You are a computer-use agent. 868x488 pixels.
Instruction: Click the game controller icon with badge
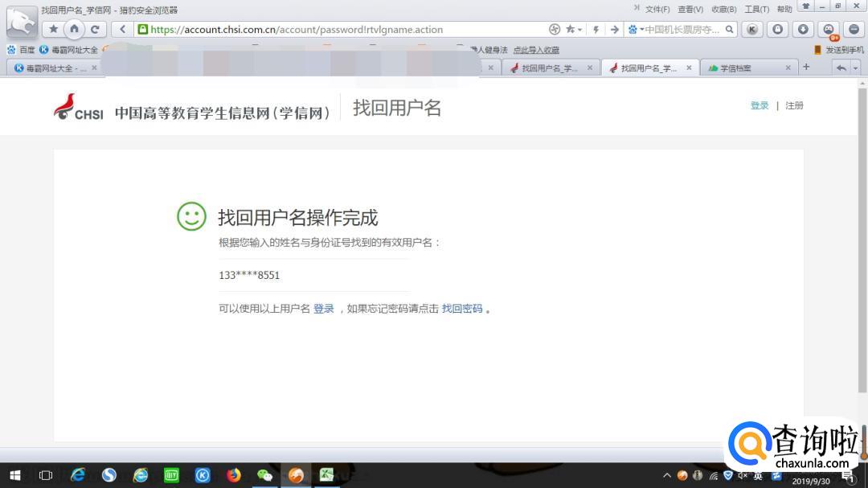coord(829,30)
